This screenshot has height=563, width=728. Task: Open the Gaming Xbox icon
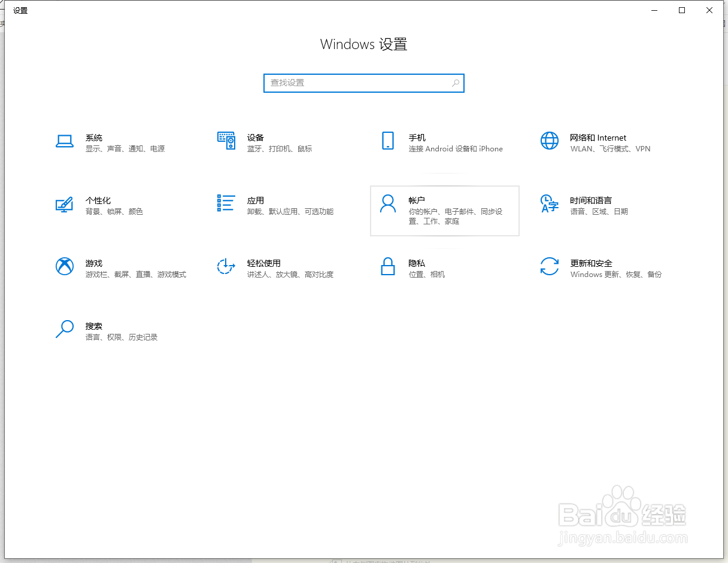pos(65,266)
